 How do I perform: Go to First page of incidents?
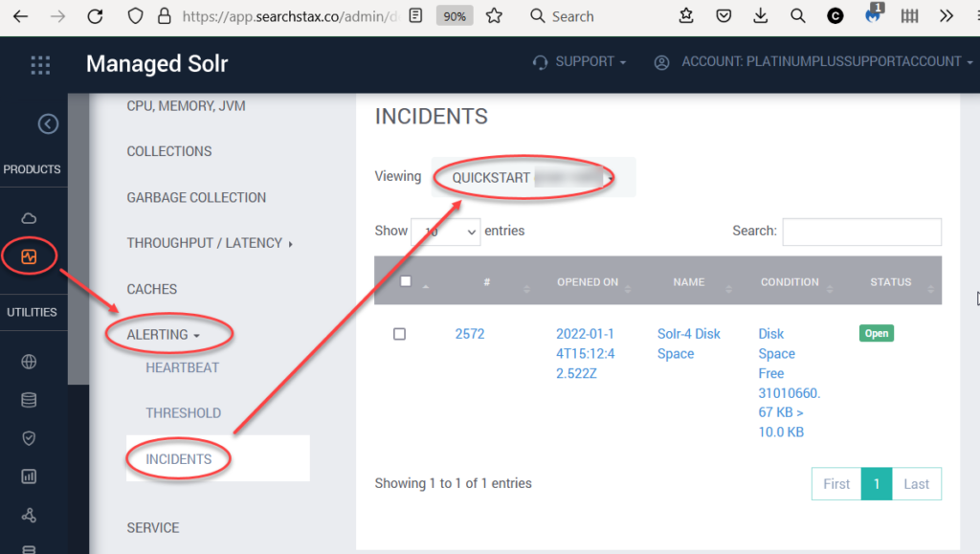pos(836,484)
